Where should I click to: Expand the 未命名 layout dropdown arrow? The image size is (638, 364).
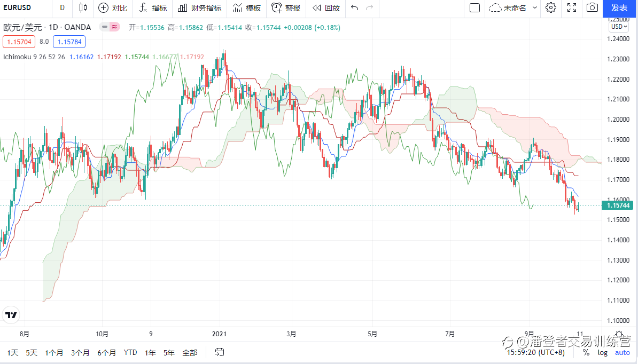tap(535, 8)
